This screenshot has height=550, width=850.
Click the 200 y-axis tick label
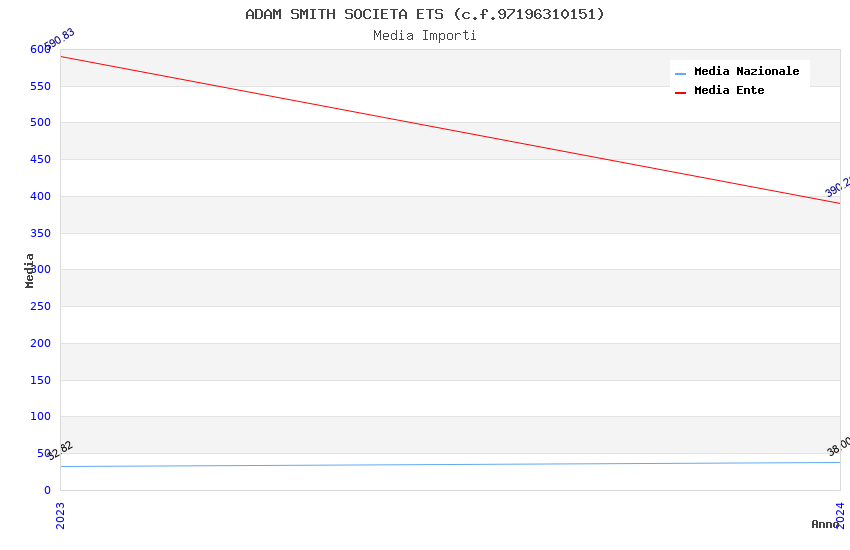click(x=40, y=343)
